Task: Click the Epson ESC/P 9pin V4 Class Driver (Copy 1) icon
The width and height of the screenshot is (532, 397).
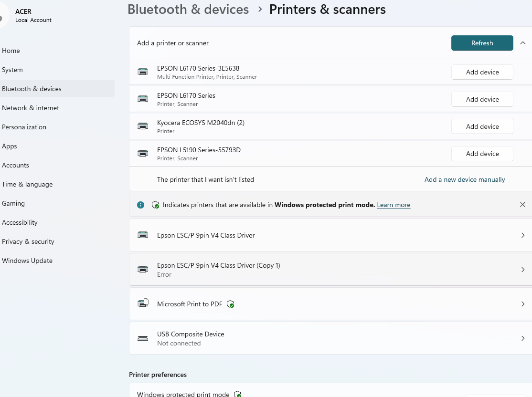Action: 143,270
